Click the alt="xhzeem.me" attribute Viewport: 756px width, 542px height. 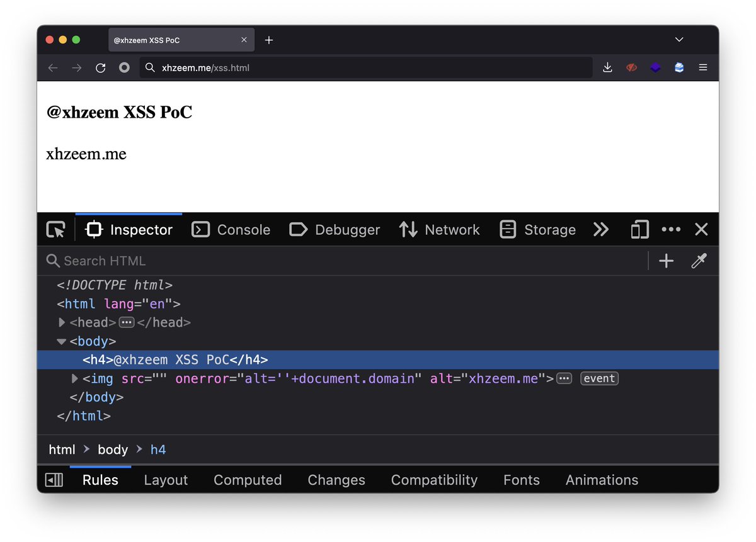[x=488, y=378]
